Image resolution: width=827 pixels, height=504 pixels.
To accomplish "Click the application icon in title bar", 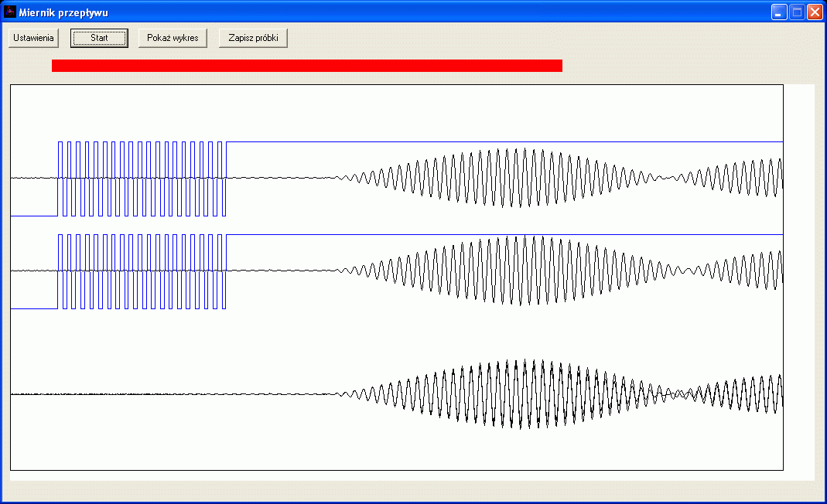I will click(x=10, y=12).
